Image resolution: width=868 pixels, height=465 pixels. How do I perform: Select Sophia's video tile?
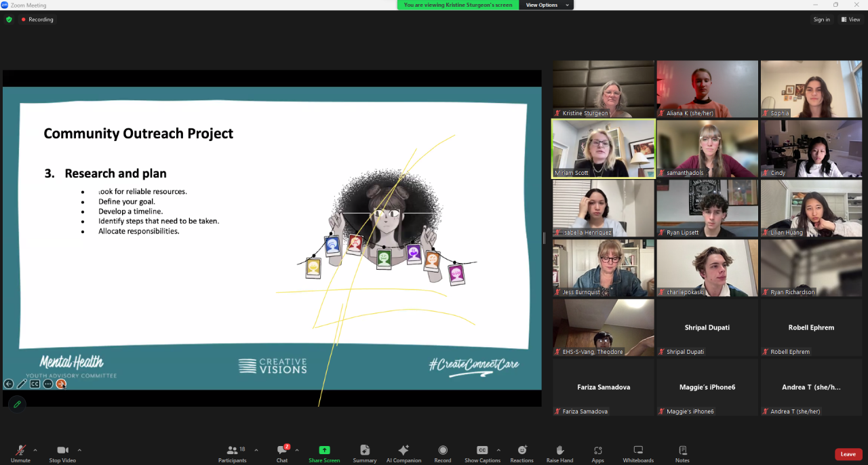[x=811, y=89]
